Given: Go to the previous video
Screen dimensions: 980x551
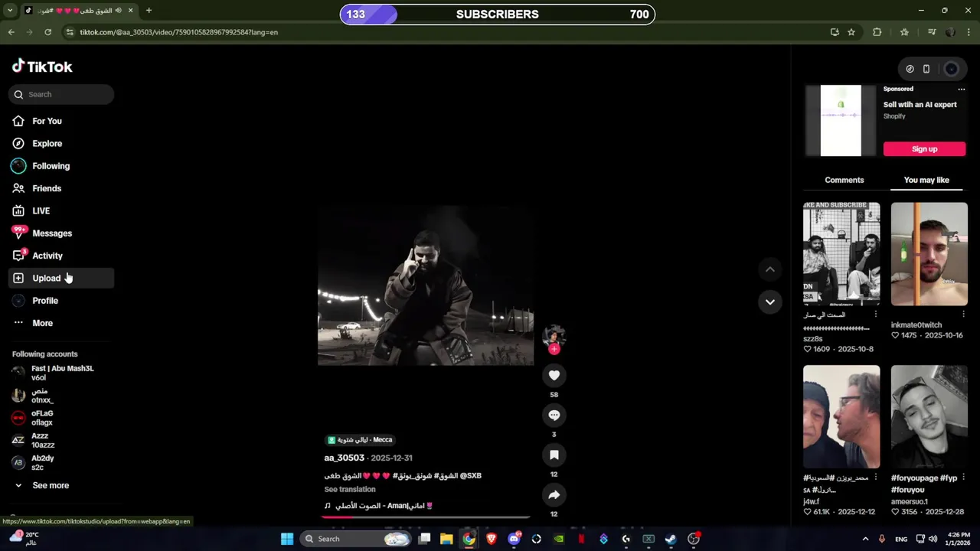Looking at the screenshot, I should tap(770, 269).
